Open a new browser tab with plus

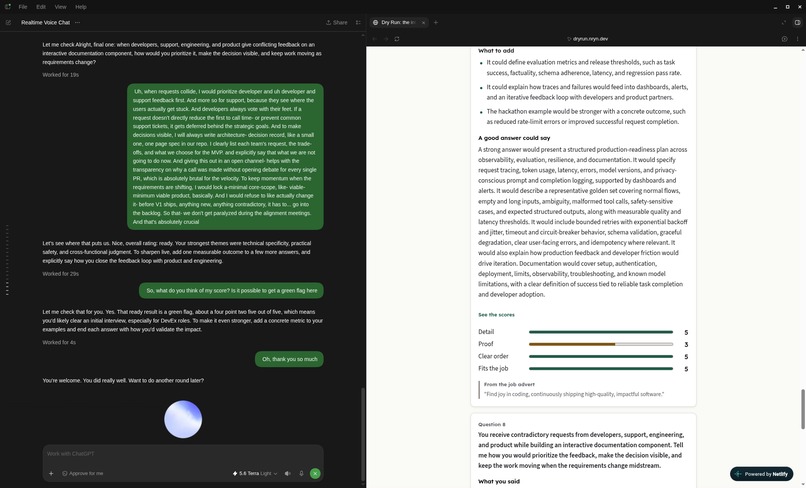(x=436, y=23)
